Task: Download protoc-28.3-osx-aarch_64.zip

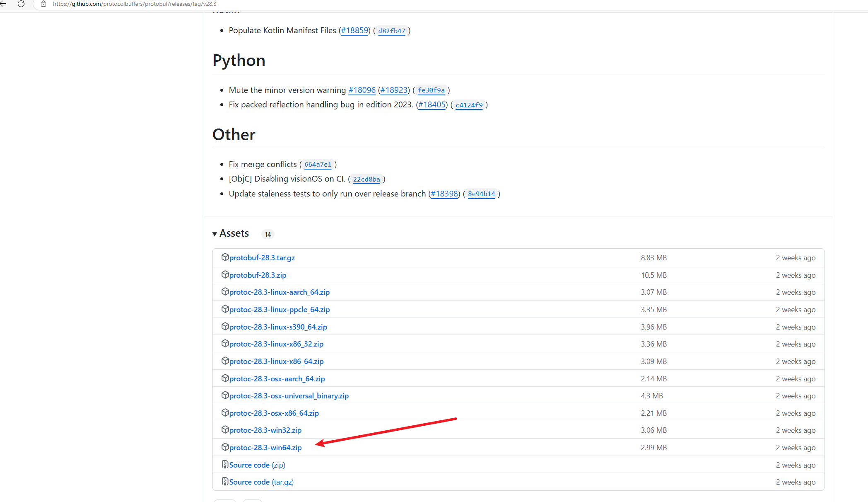Action: [x=277, y=379]
